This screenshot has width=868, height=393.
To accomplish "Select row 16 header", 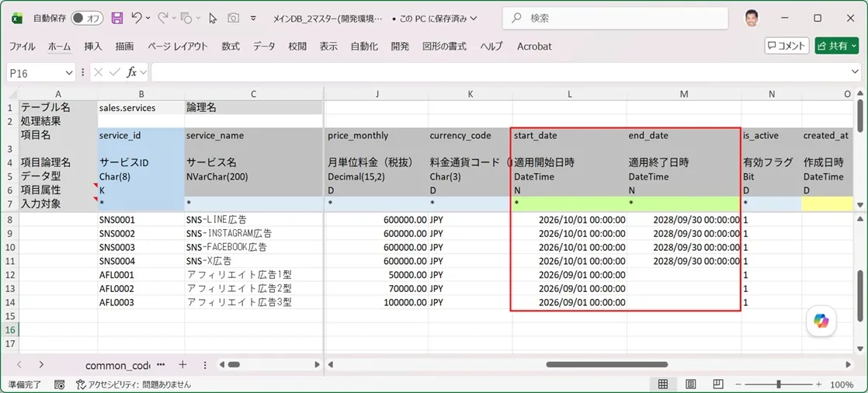I will pyautogui.click(x=9, y=330).
